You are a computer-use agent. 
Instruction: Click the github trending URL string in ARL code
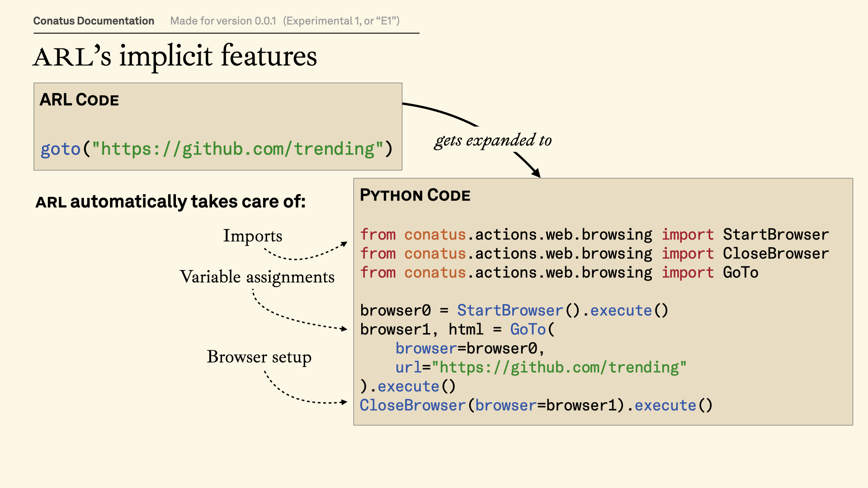(237, 149)
